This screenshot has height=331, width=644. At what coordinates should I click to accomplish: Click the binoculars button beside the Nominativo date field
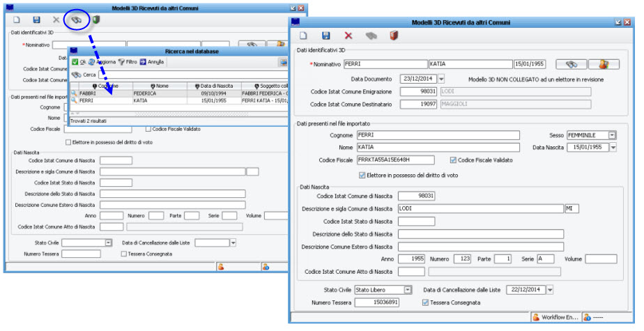pos(572,64)
